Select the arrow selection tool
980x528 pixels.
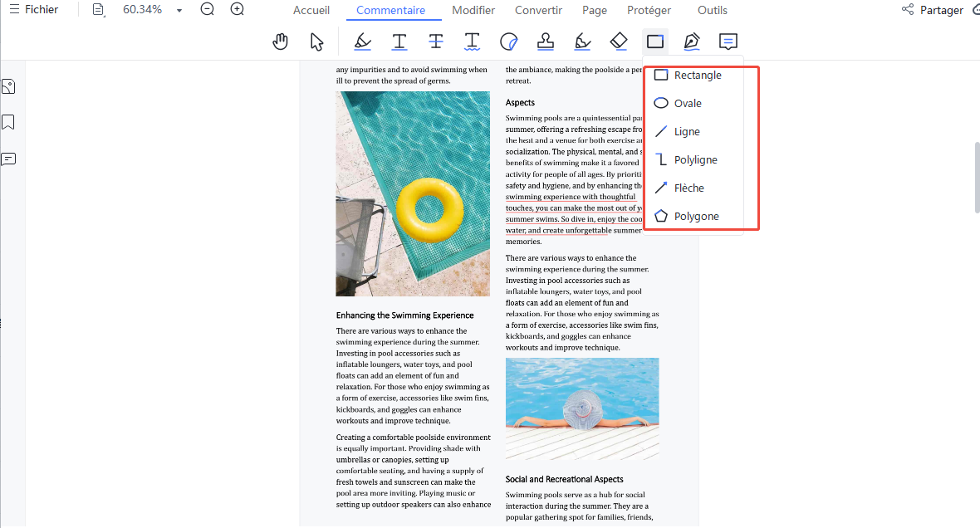coord(316,42)
